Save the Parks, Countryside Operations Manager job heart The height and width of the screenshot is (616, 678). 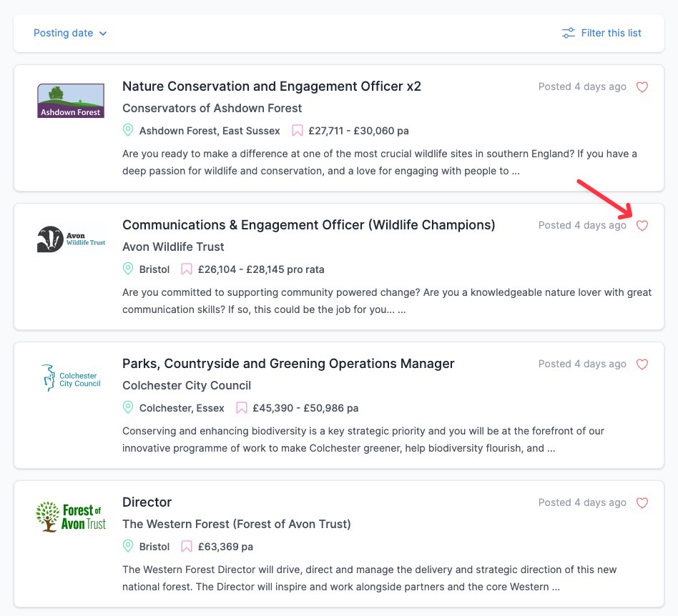pos(642,364)
